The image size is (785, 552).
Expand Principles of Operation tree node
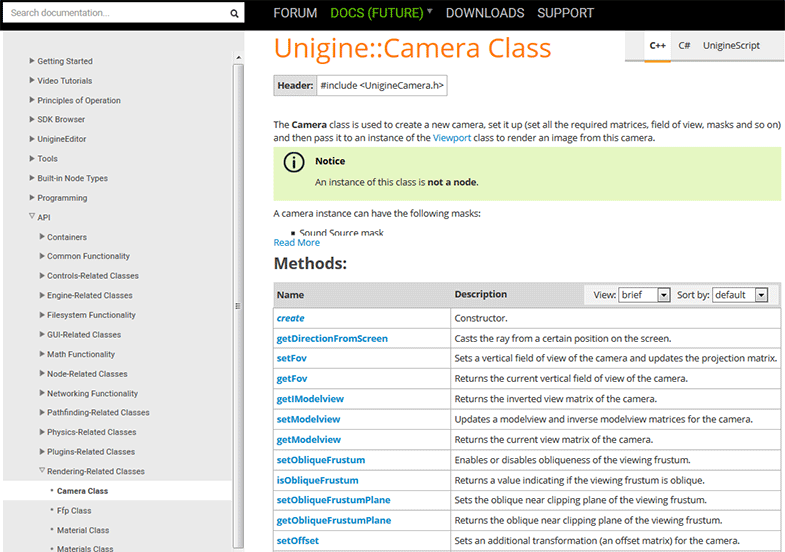(x=32, y=100)
